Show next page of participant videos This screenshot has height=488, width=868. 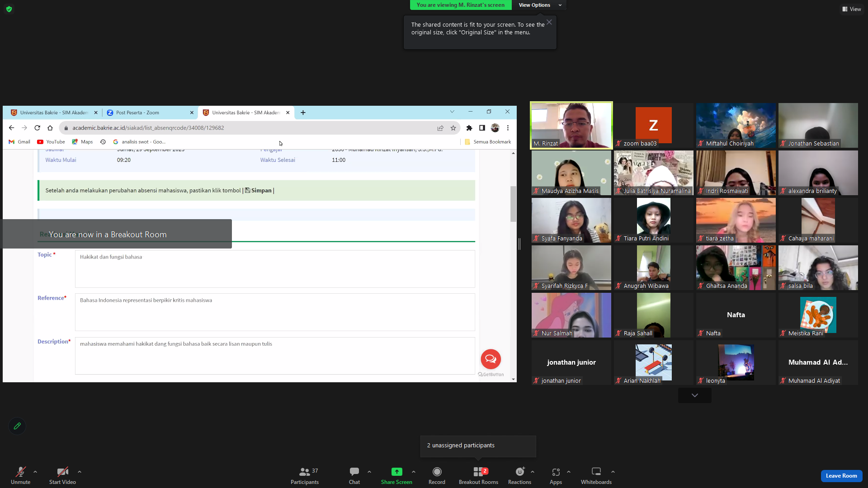[x=695, y=395]
